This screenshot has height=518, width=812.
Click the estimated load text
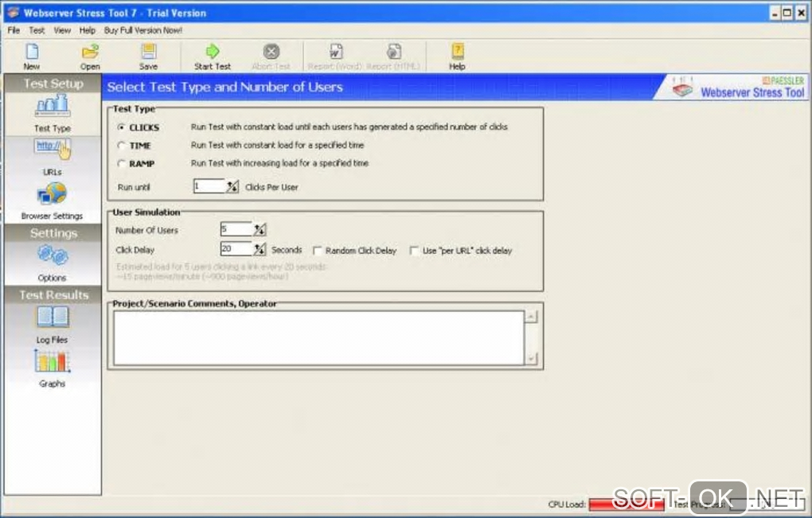[221, 271]
